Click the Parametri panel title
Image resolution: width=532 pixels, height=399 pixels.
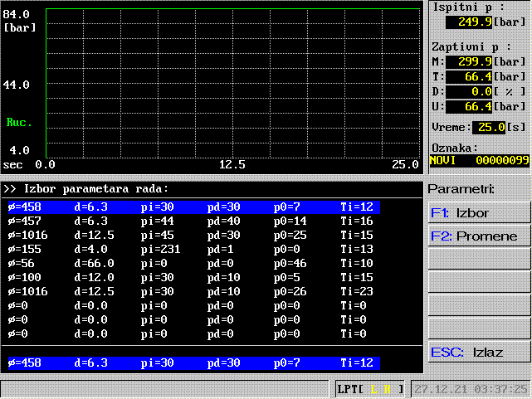(x=461, y=189)
